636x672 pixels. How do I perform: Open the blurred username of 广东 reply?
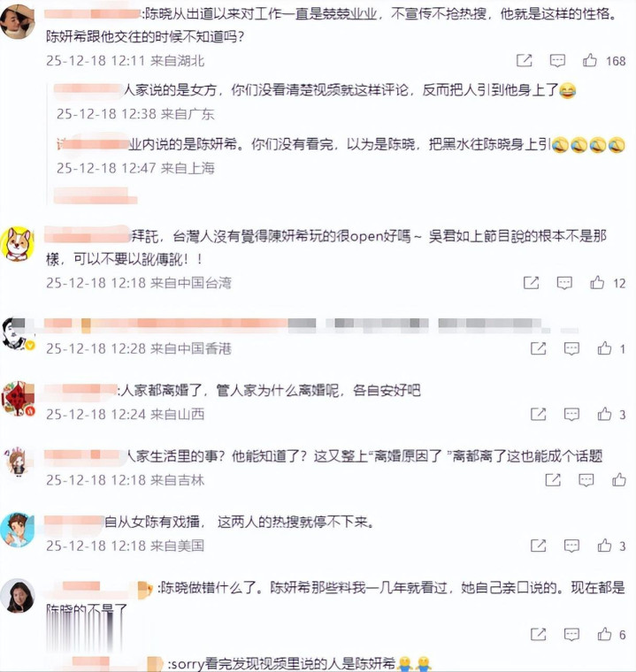(x=88, y=90)
